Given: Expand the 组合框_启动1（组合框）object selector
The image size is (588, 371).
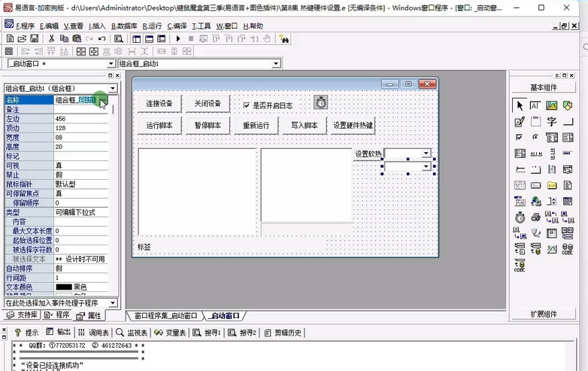Looking at the screenshot, I should [x=113, y=88].
